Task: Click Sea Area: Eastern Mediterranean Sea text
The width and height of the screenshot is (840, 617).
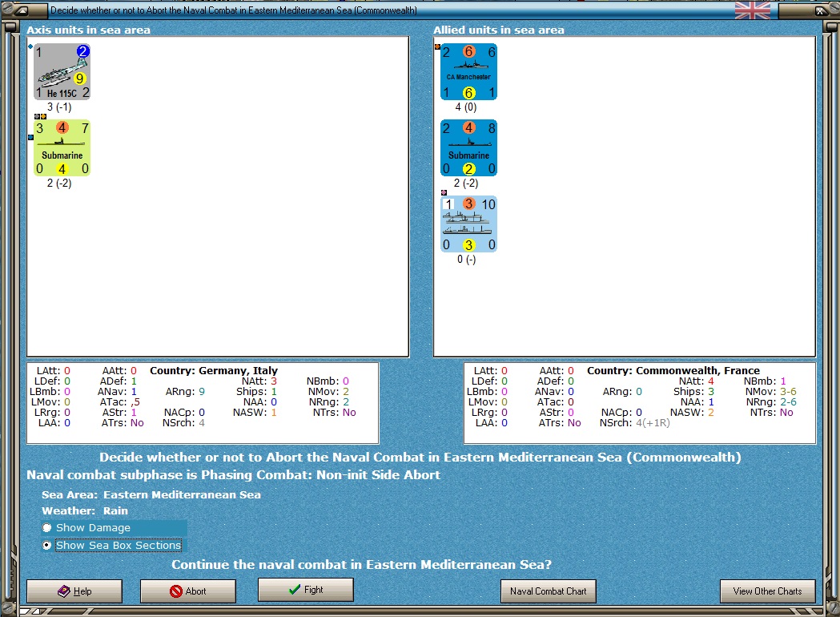Action: point(151,494)
